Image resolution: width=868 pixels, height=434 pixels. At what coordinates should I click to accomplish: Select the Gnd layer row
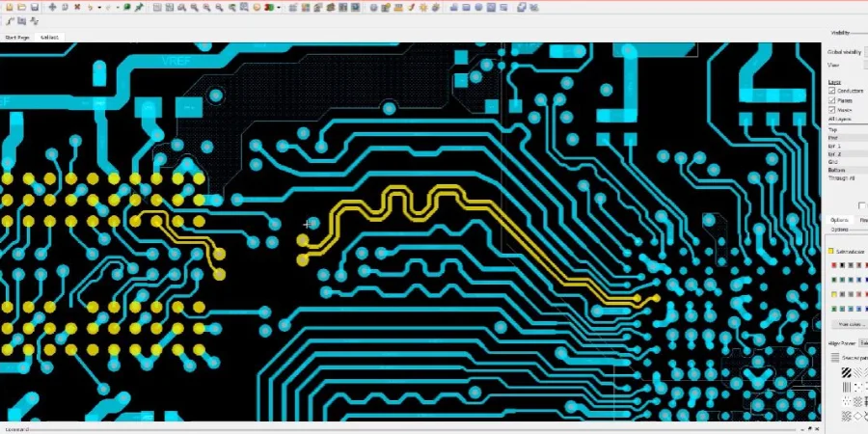point(847,162)
